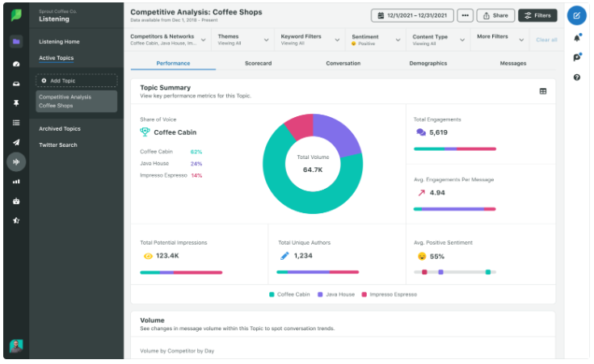Open the Publishing paper plane sidebar icon
The width and height of the screenshot is (594, 364).
coord(16,142)
